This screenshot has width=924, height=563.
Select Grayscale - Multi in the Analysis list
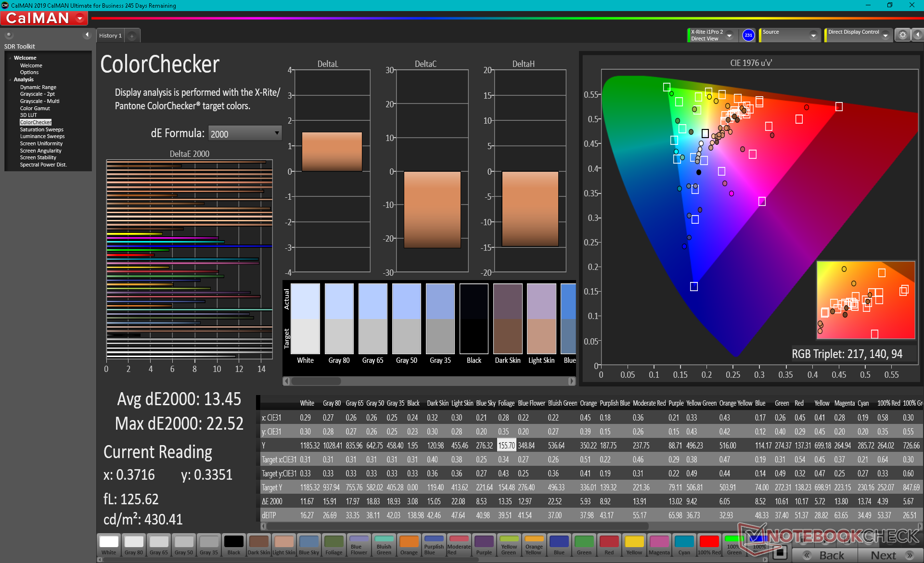pos(39,101)
